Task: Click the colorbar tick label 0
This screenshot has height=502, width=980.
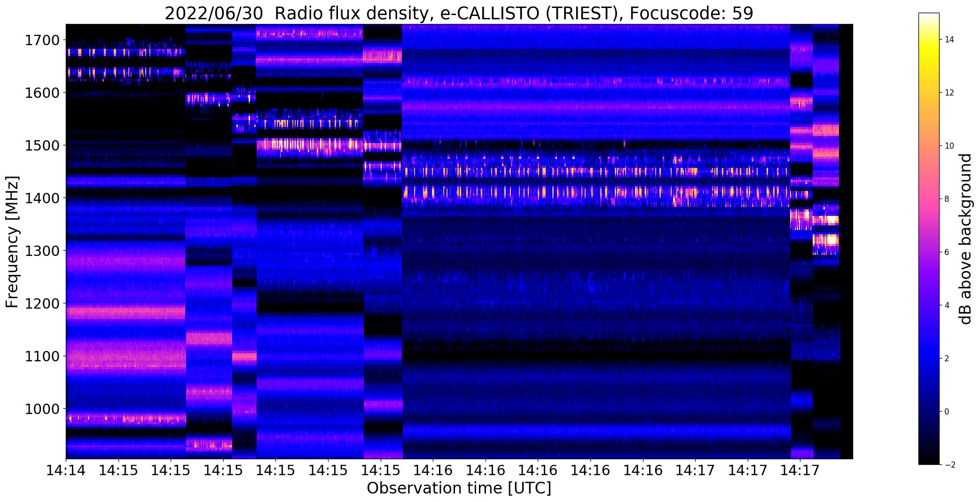Action: [947, 412]
